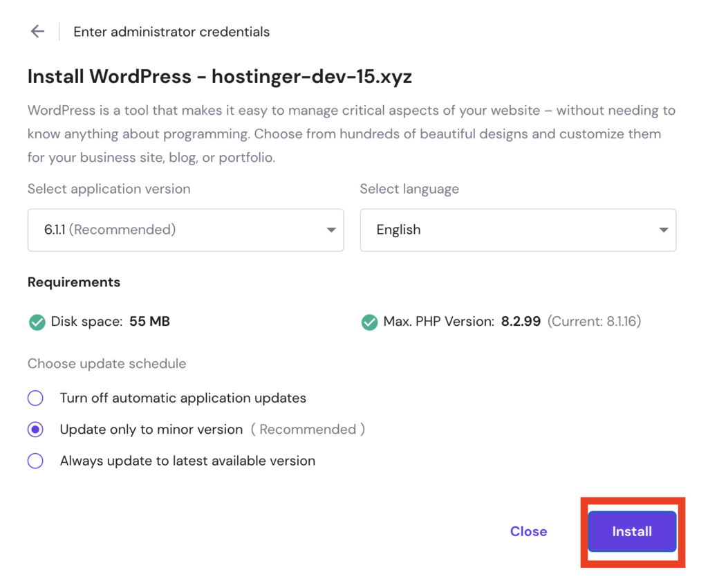708x588 pixels.
Task: Click the Select application version label
Action: pyautogui.click(x=109, y=189)
